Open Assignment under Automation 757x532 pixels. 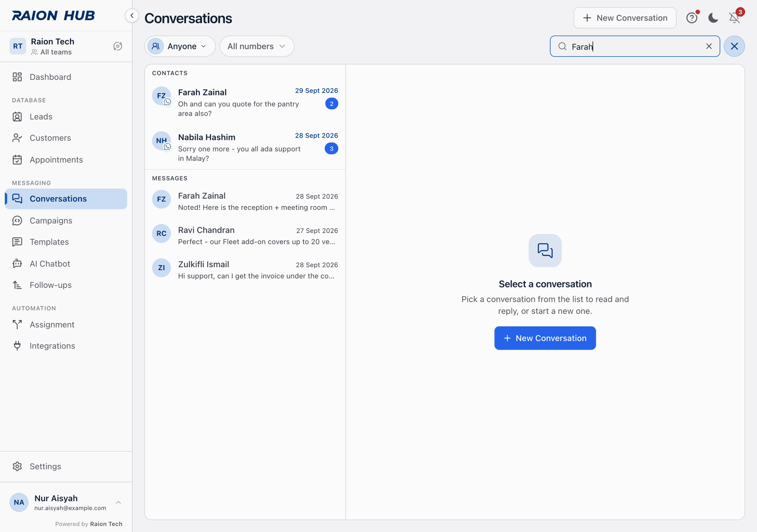coord(66,325)
